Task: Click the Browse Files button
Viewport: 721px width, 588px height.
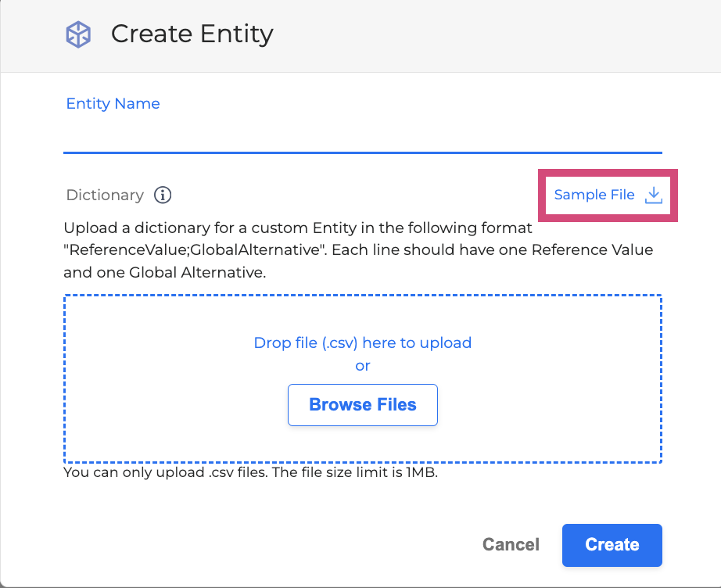Action: (362, 405)
